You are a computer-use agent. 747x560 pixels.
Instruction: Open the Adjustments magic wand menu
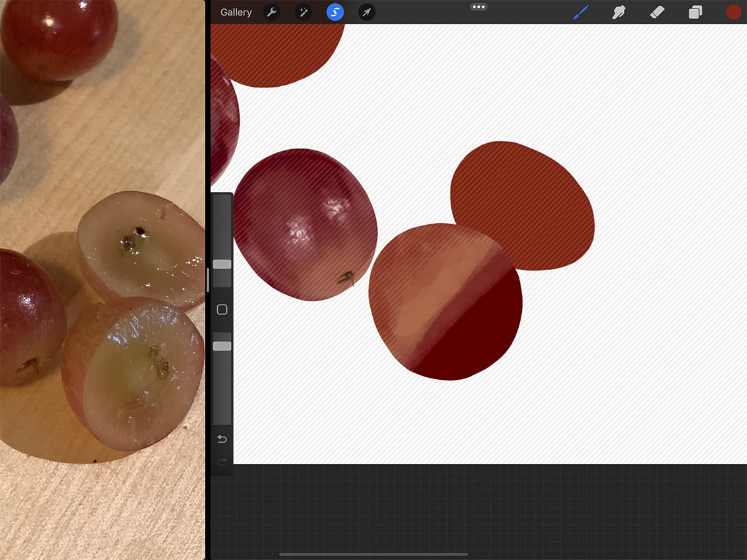click(x=303, y=12)
